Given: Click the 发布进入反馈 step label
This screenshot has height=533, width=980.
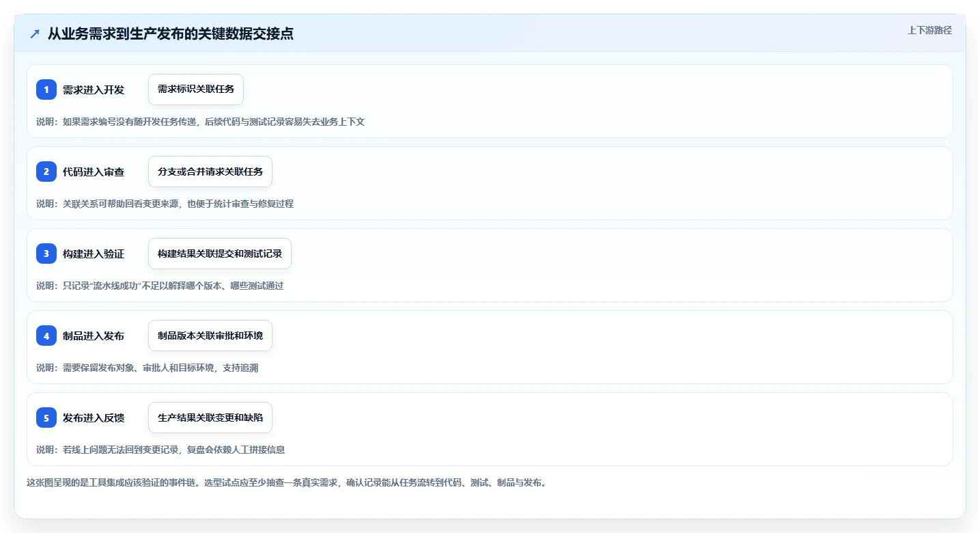Looking at the screenshot, I should point(94,418).
